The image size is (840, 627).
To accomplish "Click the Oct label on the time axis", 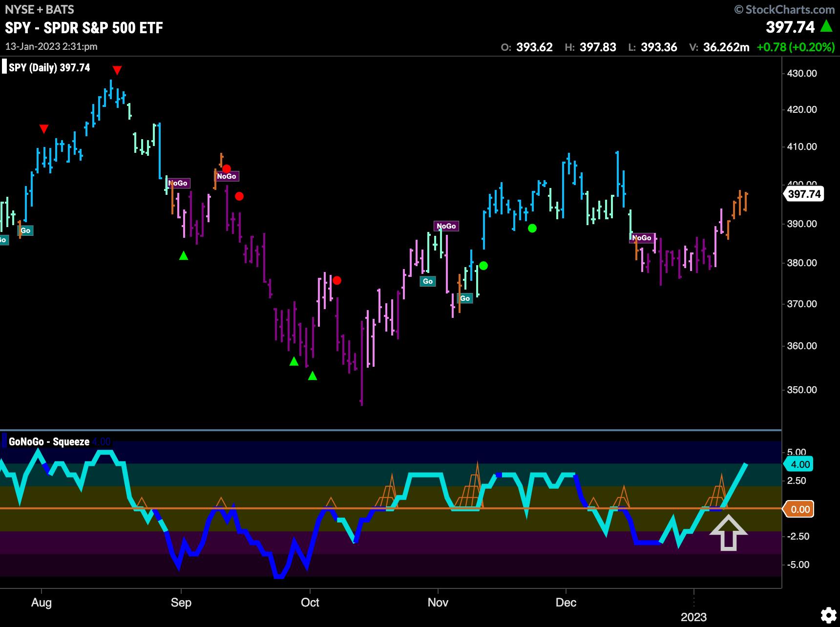I will click(x=310, y=603).
